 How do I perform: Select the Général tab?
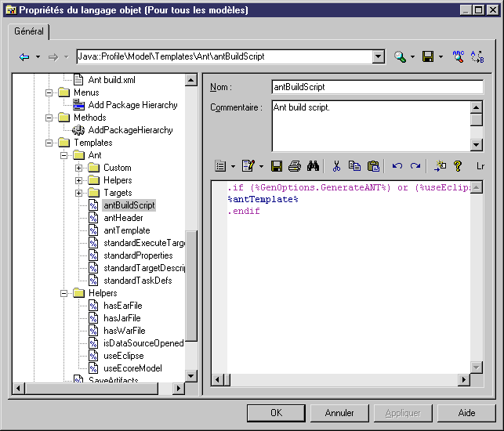coord(29,31)
